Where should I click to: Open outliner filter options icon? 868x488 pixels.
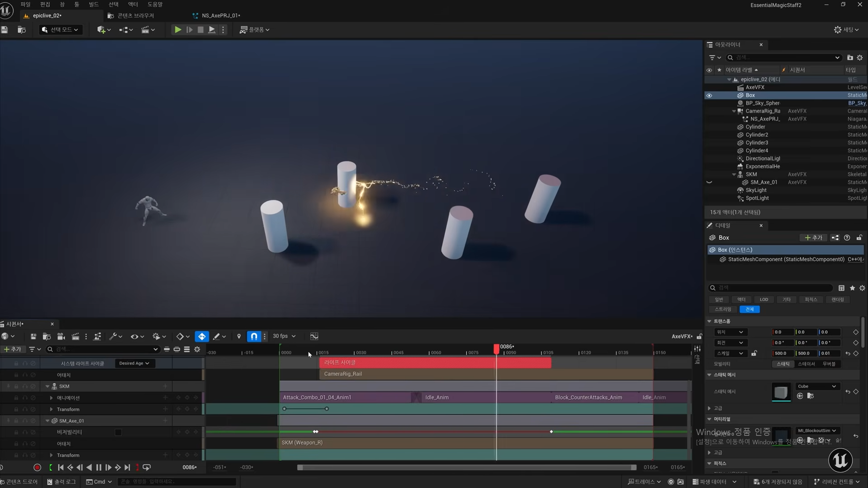(x=715, y=58)
